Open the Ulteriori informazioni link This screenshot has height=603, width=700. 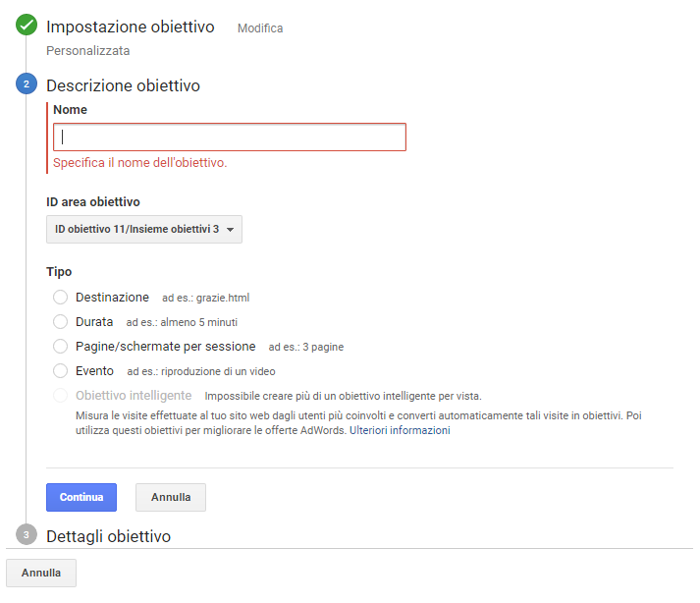400,430
